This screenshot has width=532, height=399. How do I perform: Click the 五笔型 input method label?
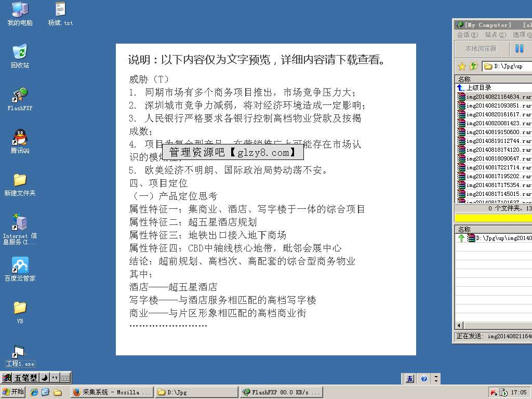coord(26,377)
